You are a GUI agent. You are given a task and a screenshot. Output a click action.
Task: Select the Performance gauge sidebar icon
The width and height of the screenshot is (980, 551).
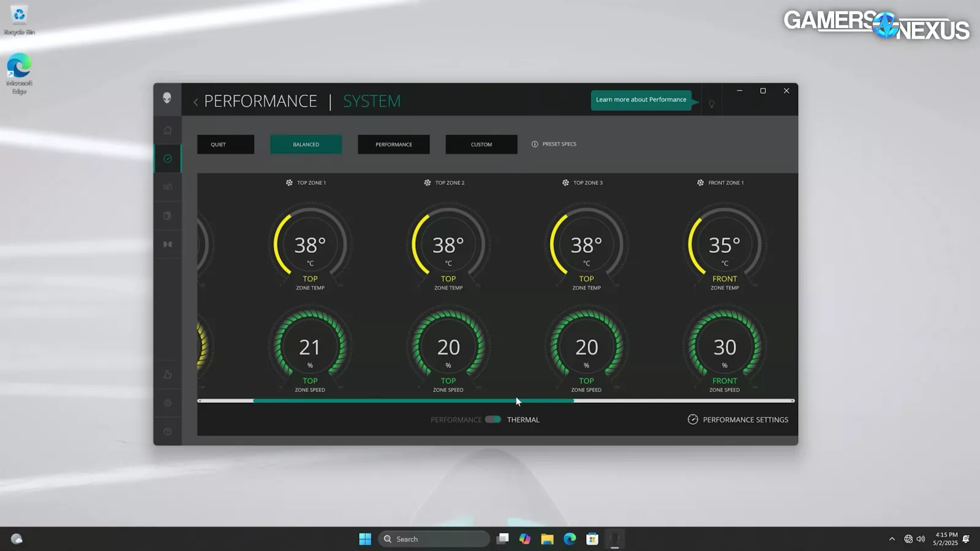coord(167,159)
